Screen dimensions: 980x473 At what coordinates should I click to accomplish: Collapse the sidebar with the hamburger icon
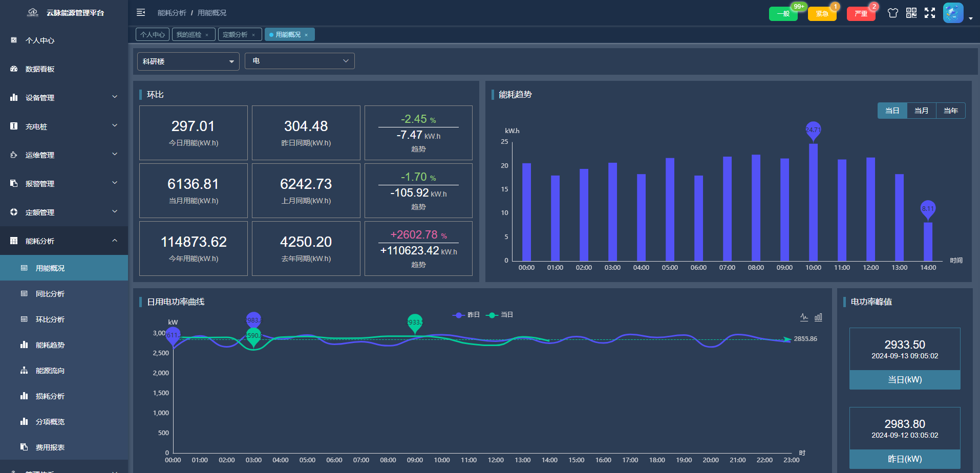141,13
